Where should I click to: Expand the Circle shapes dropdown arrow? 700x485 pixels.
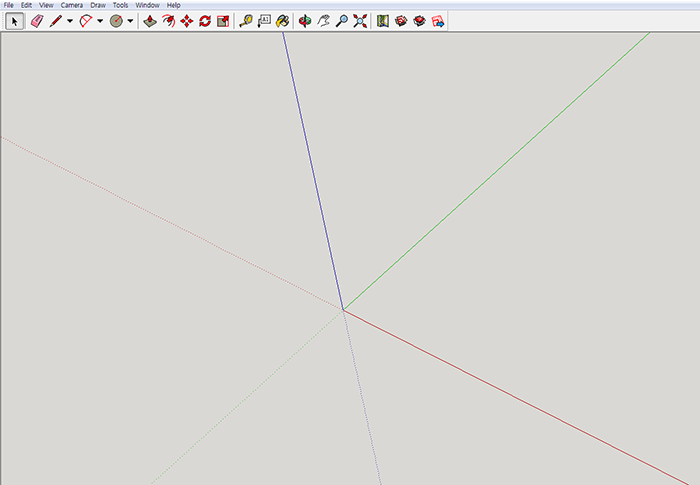click(130, 21)
